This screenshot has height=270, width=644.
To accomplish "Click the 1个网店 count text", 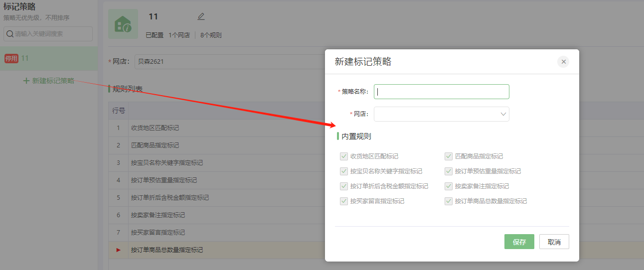I will [x=179, y=35].
